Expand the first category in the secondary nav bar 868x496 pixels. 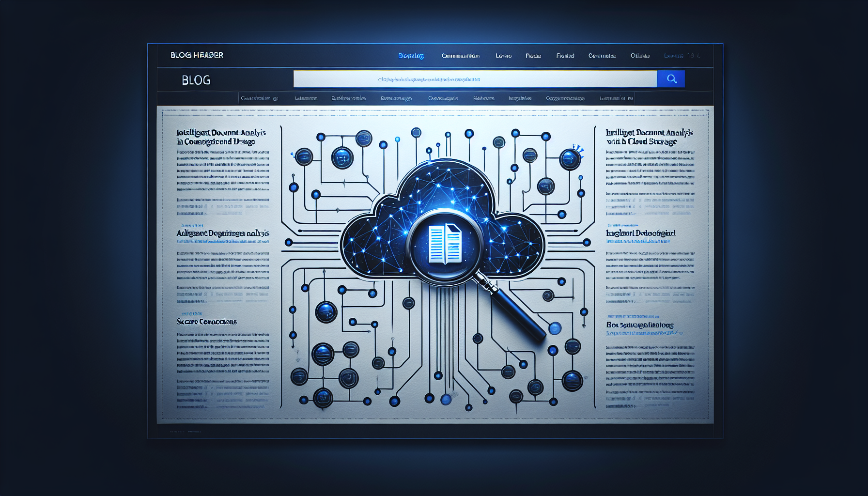pos(259,98)
